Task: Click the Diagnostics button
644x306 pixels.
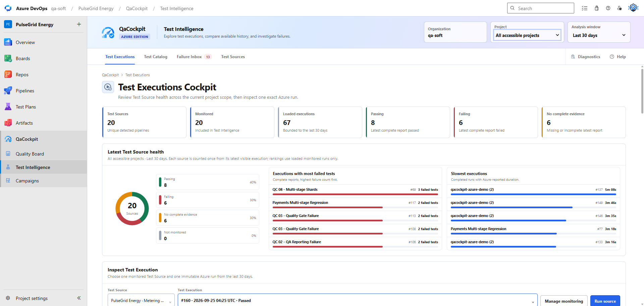Action: (x=586, y=57)
